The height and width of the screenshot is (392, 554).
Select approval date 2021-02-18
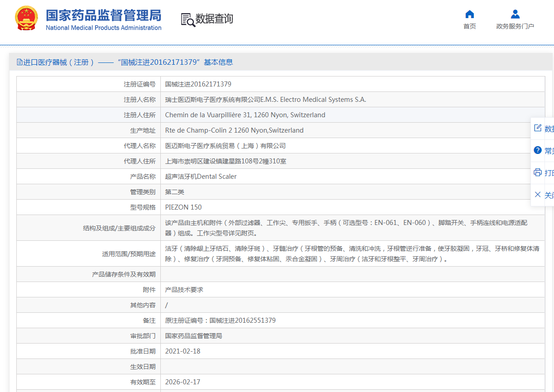tap(183, 351)
